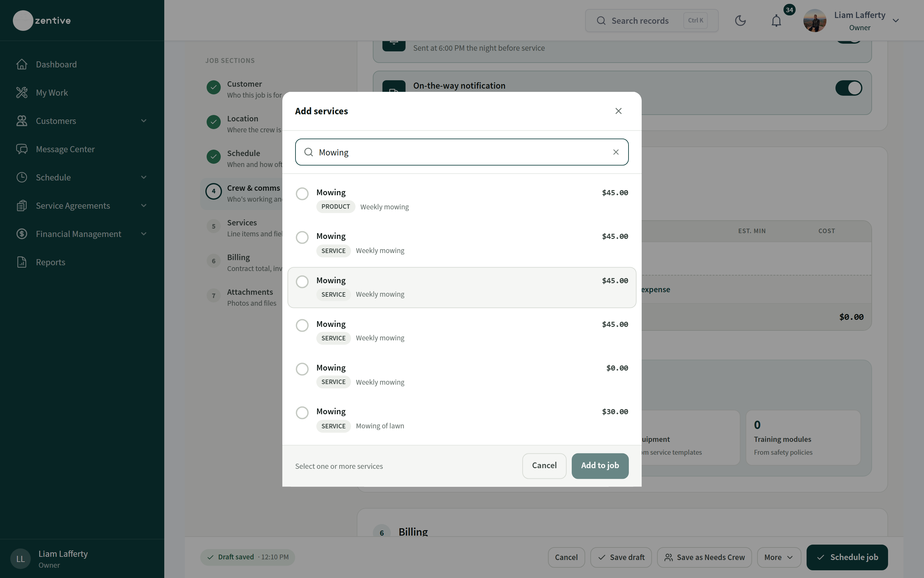Select the $0.00 Mowing service radio
924x578 pixels.
[x=302, y=369]
